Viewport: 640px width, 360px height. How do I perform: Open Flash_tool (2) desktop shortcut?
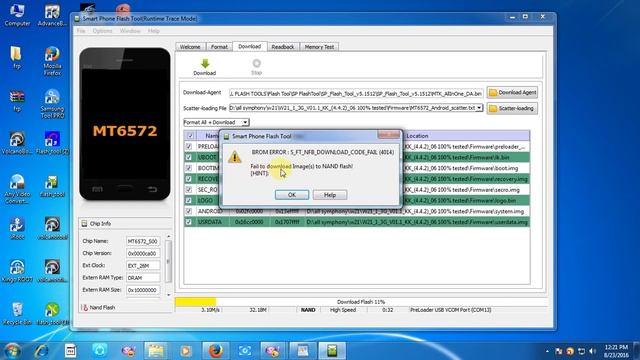coord(52,143)
